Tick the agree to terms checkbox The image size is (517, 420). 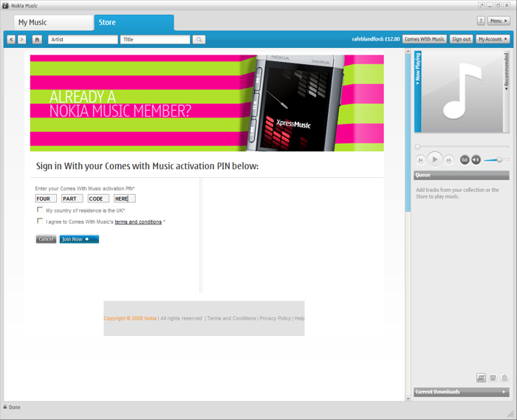(x=40, y=221)
